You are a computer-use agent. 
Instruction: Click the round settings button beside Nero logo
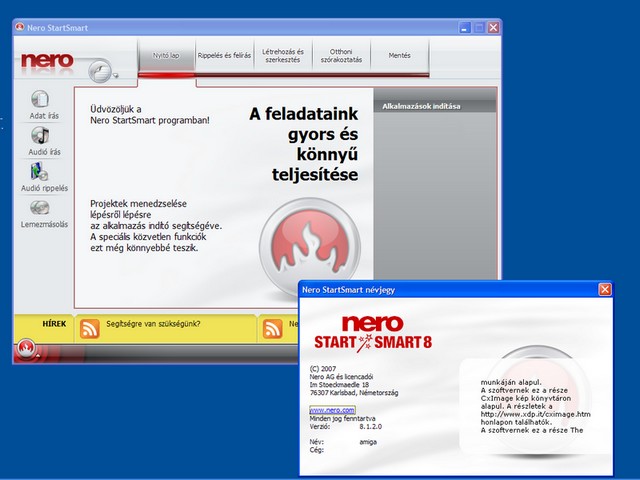click(x=100, y=71)
